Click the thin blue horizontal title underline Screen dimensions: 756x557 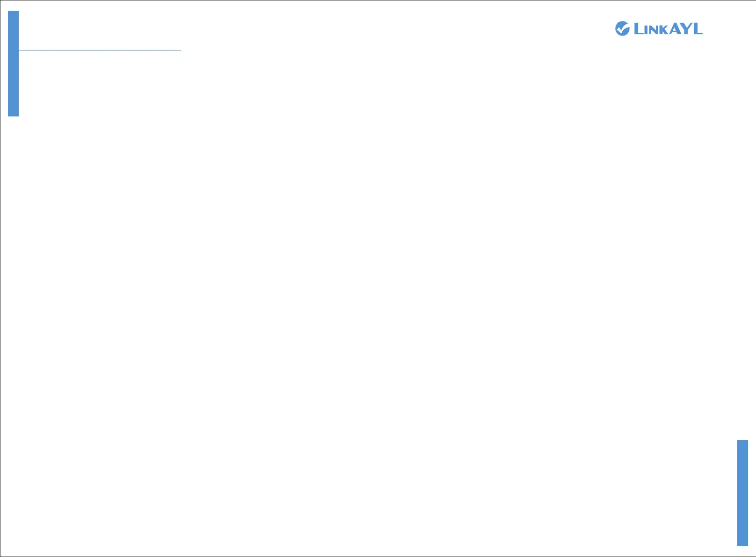100,50
